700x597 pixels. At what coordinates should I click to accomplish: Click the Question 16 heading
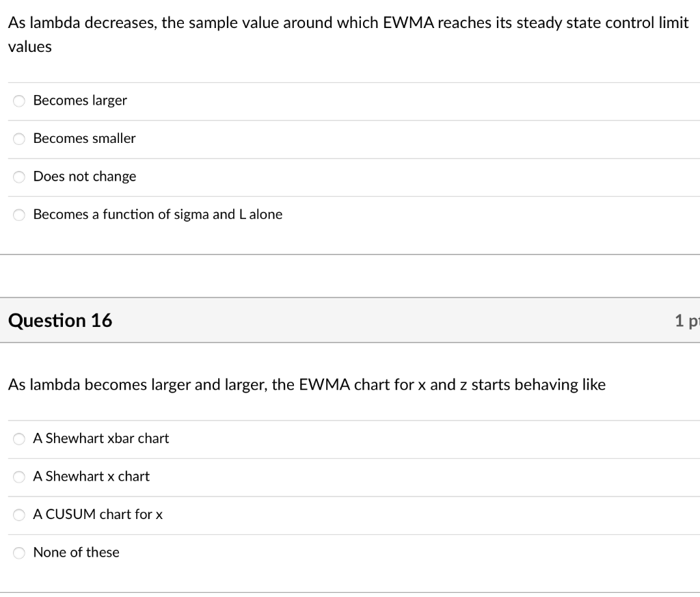(x=60, y=320)
